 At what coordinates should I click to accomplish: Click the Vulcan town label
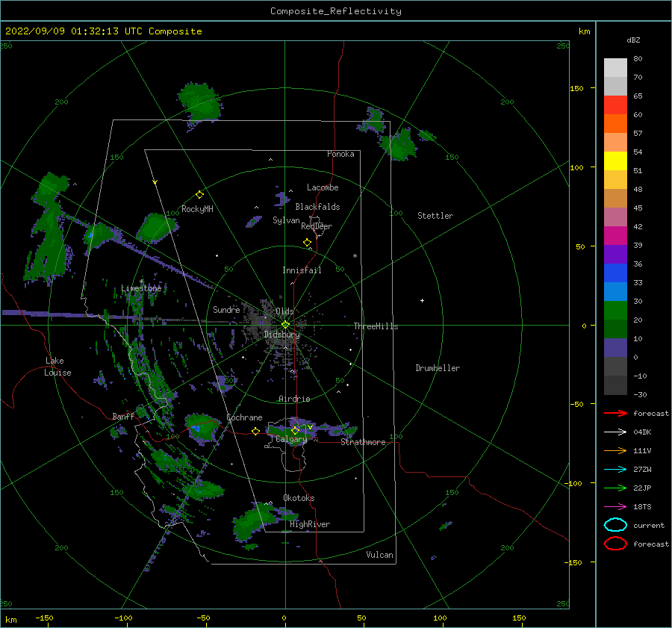pos(379,555)
